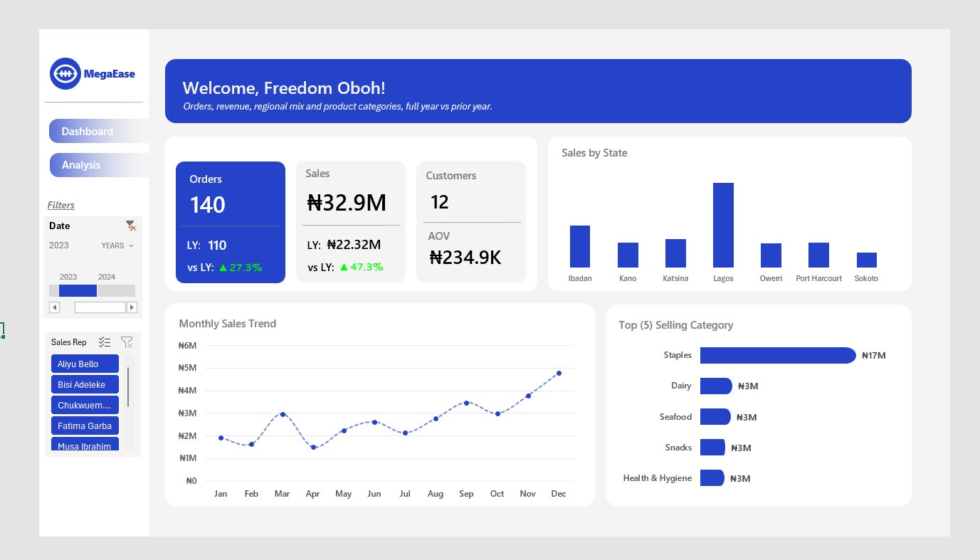
Task: Click the Katsina bar in Sales by State
Action: click(x=675, y=253)
